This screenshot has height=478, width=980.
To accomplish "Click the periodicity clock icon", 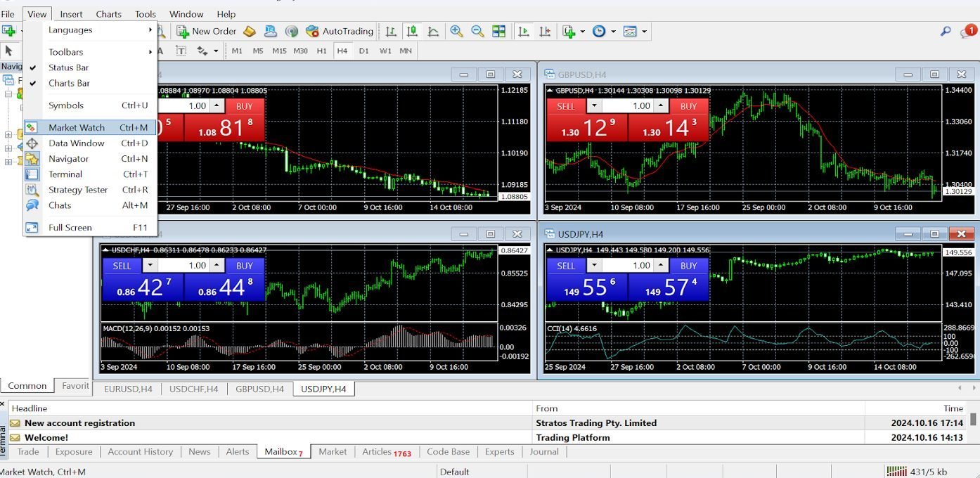I will pyautogui.click(x=599, y=31).
